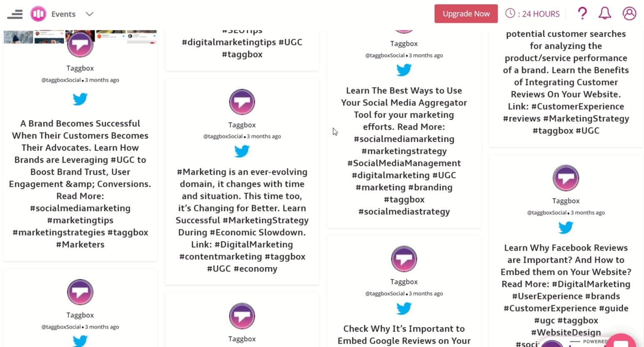The image size is (644, 347).
Task: Open the notifications bell
Action: [604, 14]
